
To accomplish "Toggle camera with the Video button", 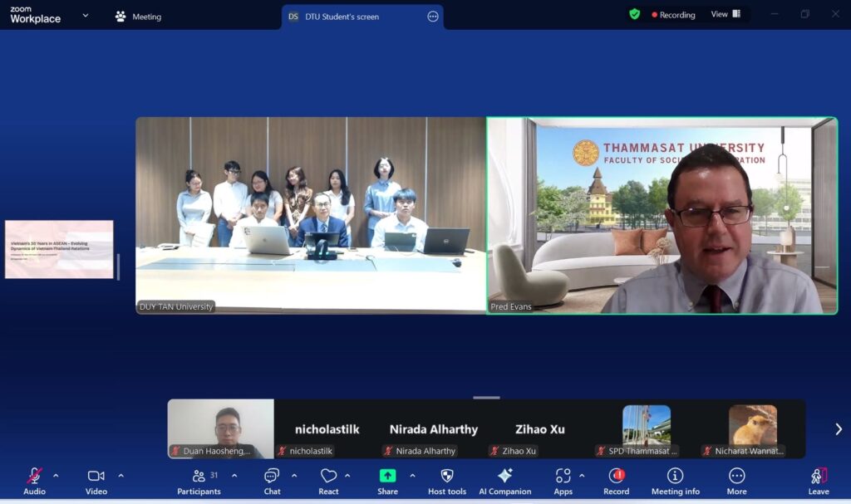I will (x=96, y=482).
